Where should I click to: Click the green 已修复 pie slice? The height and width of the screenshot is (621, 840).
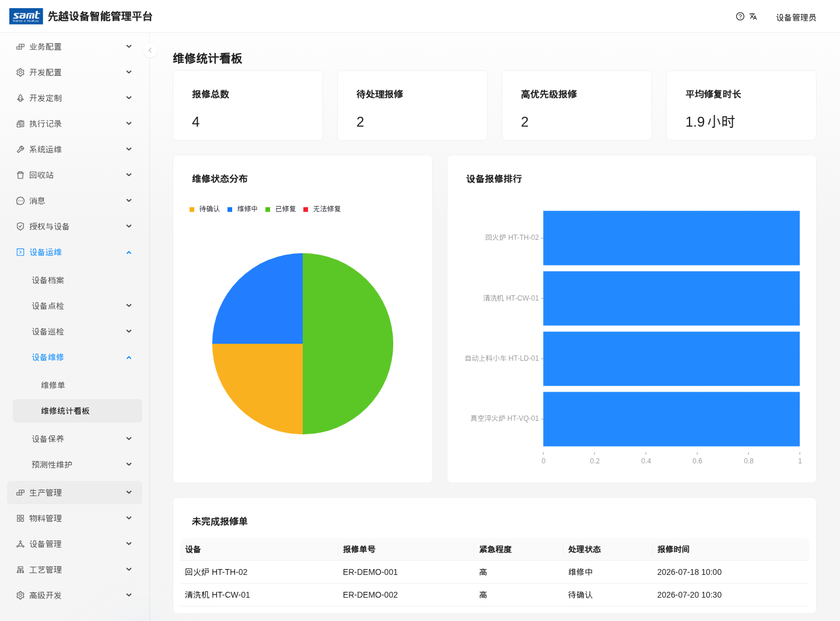[348, 344]
